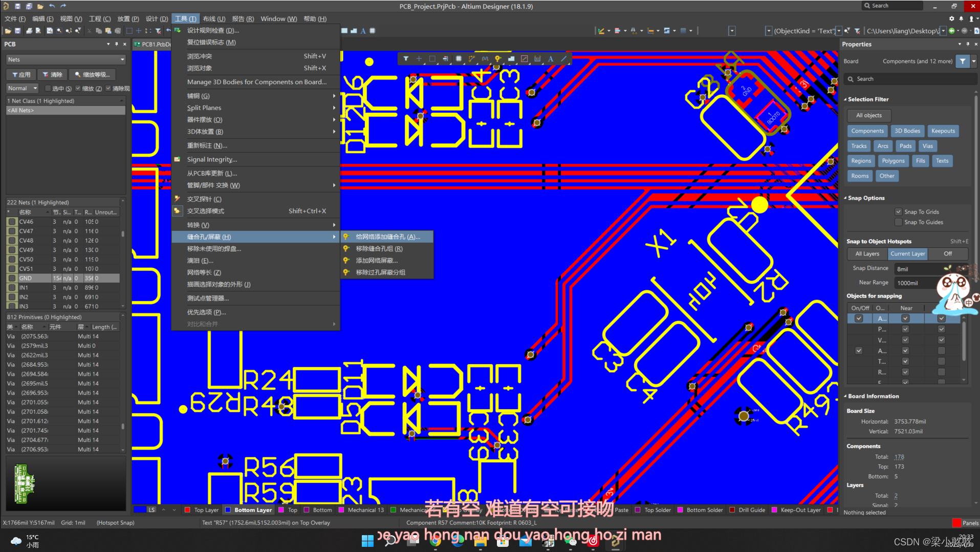Select the place string 'A' tool
This screenshot has width=980, height=552.
[x=551, y=59]
